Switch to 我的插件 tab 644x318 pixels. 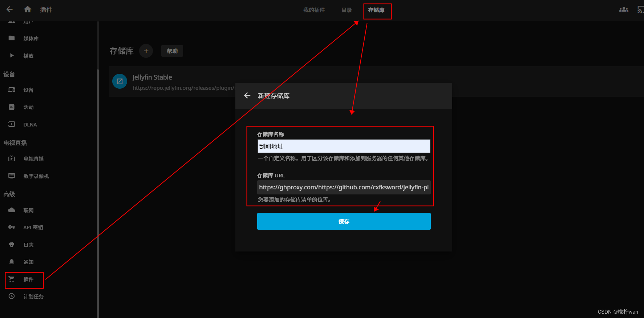[314, 10]
